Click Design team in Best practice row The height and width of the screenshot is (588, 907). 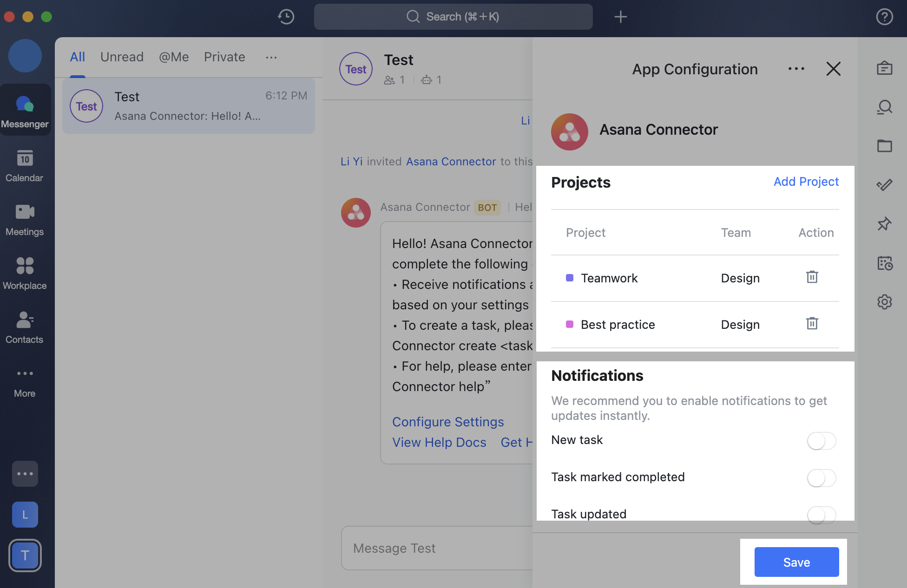(740, 325)
